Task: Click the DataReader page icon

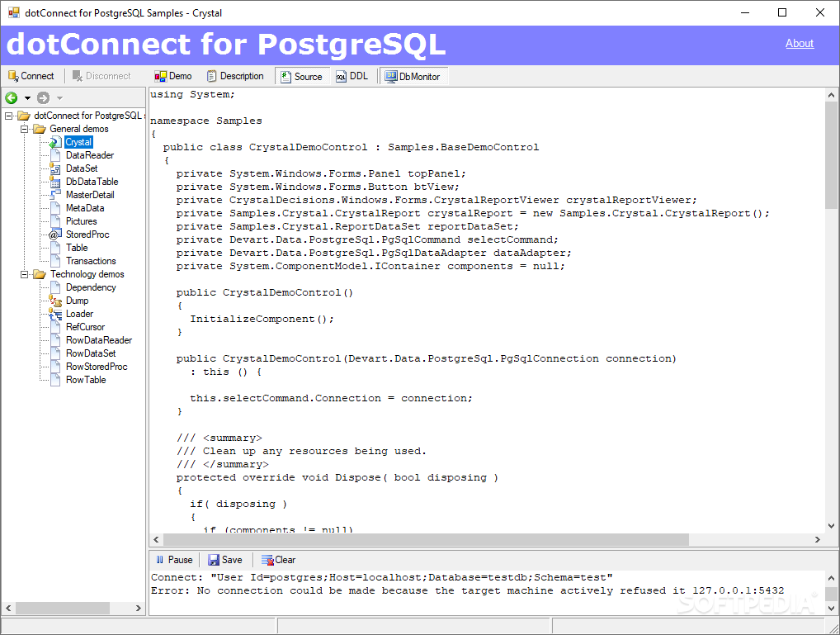Action: (55, 155)
